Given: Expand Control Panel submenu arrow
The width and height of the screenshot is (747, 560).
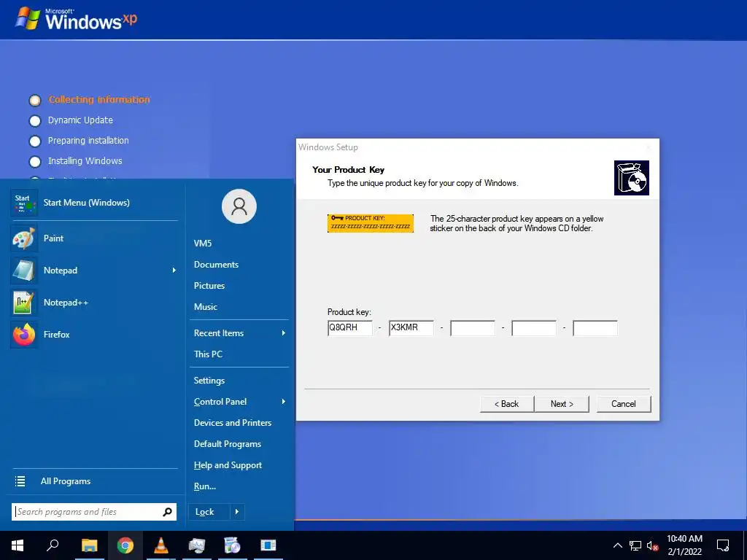Looking at the screenshot, I should coord(284,402).
